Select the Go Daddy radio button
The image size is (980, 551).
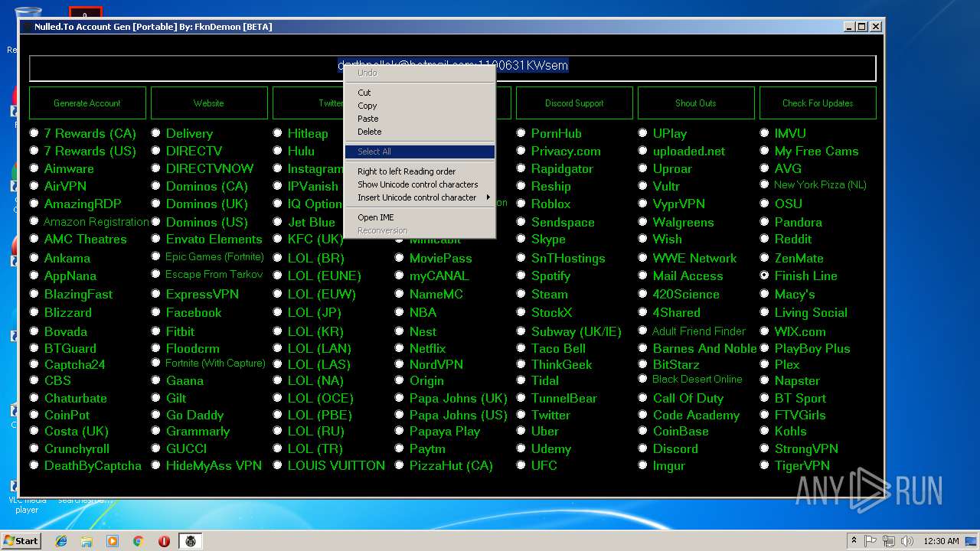(x=155, y=415)
